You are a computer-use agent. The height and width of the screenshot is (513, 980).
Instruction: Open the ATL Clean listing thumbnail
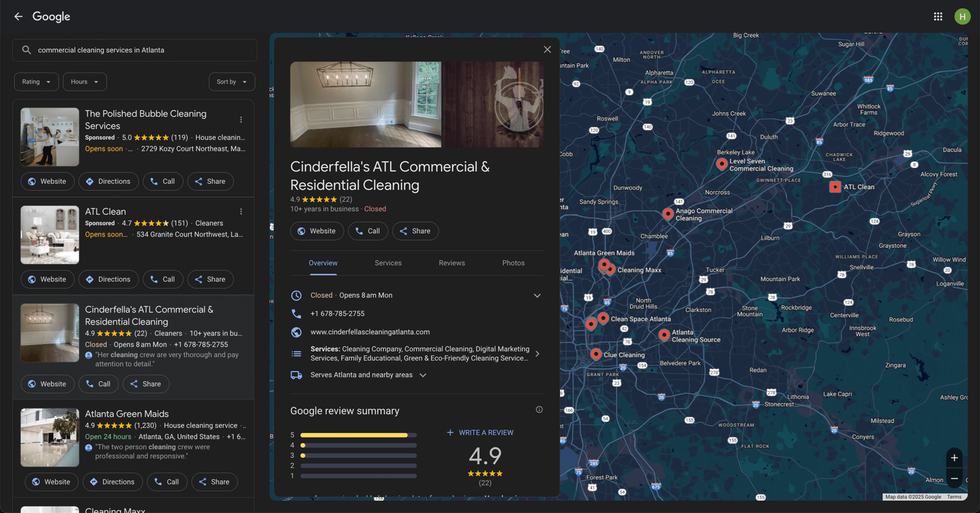50,235
